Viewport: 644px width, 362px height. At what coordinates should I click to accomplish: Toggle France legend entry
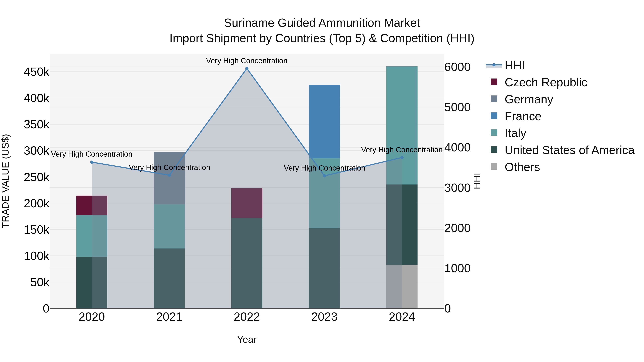(516, 116)
